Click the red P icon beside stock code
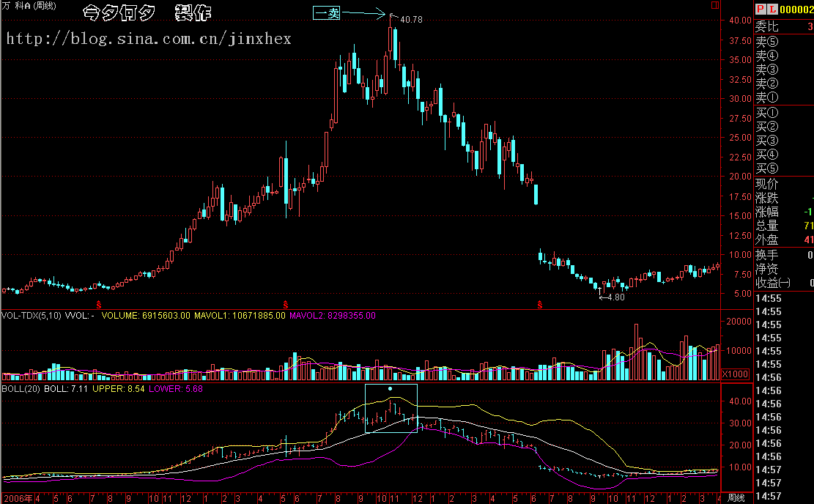This screenshot has width=814, height=504. click(761, 9)
